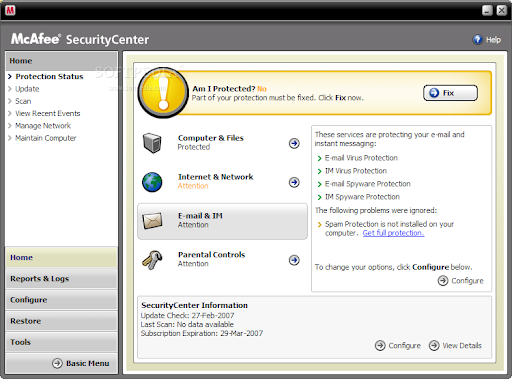The height and width of the screenshot is (379, 512).
Task: Switch to Basic Menu
Action: pyautogui.click(x=81, y=363)
